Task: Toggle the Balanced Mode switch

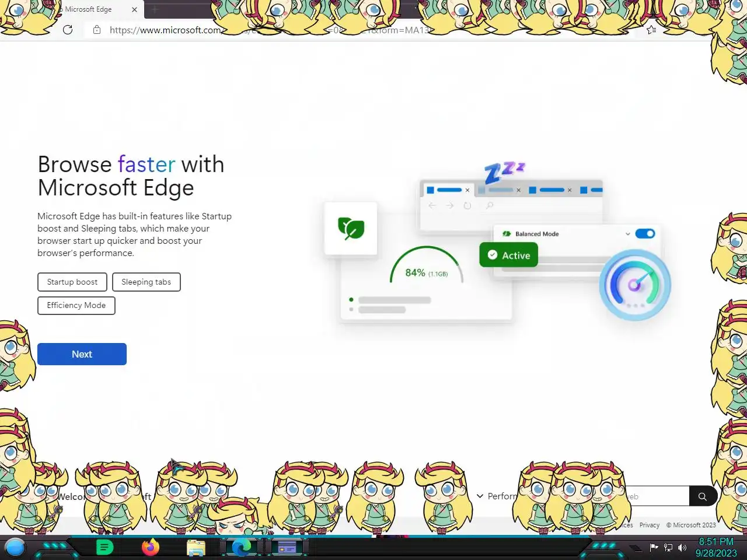Action: point(645,233)
